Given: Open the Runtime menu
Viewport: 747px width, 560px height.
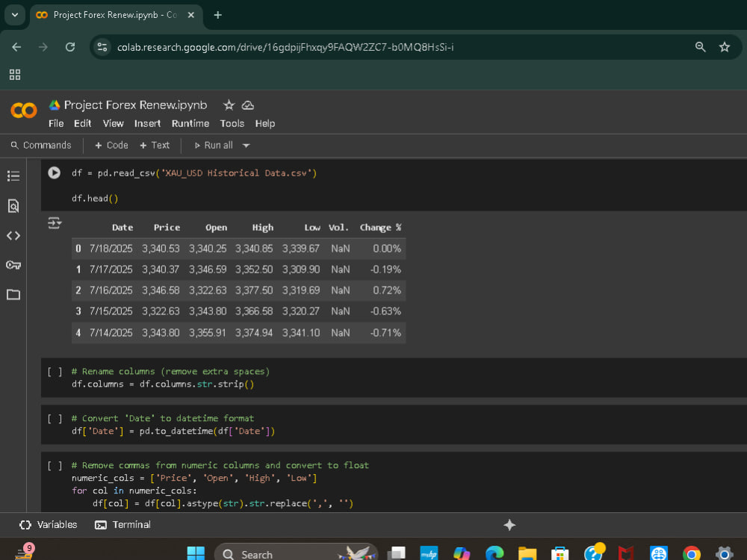Looking at the screenshot, I should coord(190,123).
